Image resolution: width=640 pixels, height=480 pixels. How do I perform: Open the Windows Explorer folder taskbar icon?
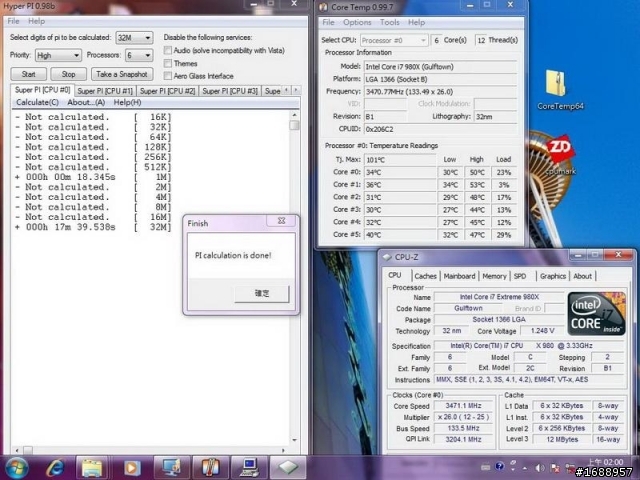point(92,468)
